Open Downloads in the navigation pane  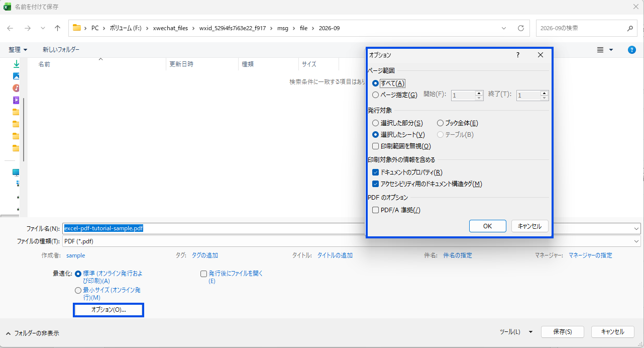(16, 64)
